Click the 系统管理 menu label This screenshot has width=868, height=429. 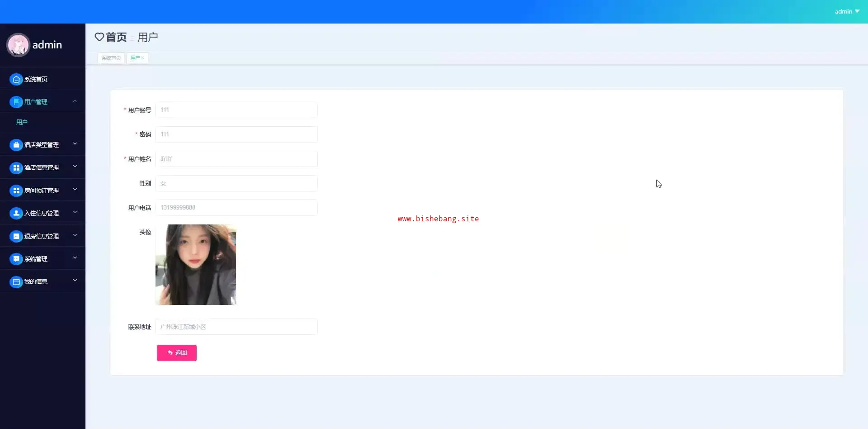pos(36,259)
